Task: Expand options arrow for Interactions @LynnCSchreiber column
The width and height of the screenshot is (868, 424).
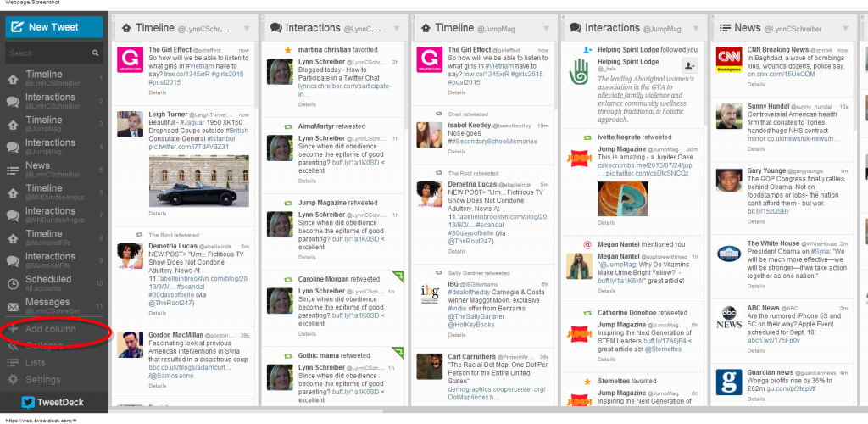Action: [x=398, y=28]
